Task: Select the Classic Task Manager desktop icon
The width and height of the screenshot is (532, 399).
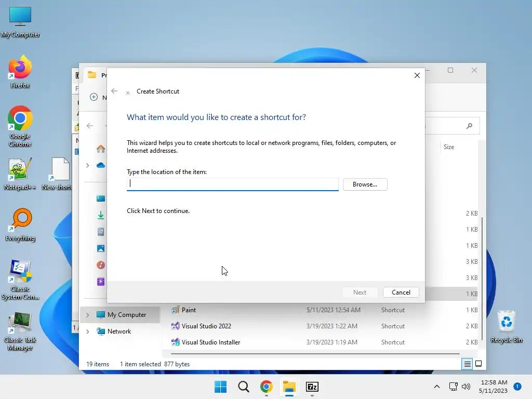Action: pyautogui.click(x=20, y=331)
